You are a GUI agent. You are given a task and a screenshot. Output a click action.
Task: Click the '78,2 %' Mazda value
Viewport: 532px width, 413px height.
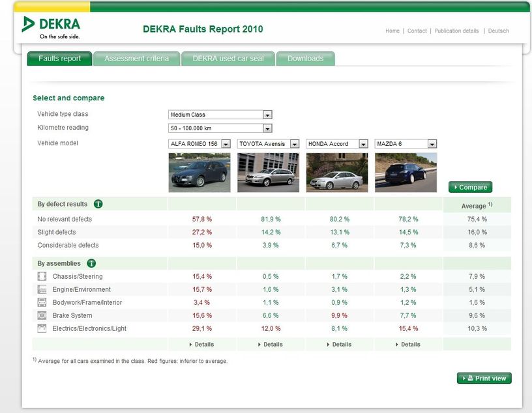click(x=408, y=219)
